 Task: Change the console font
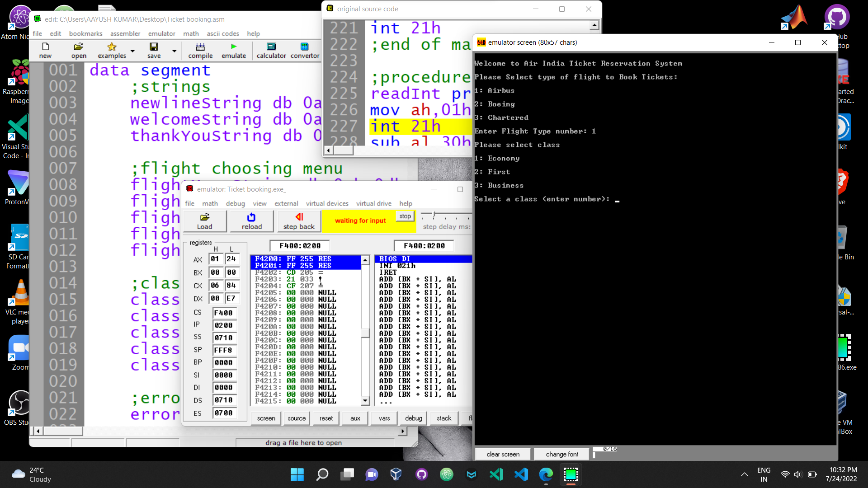tap(561, 454)
